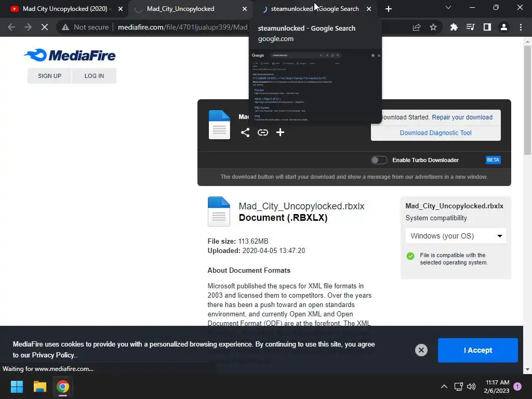Click the BETA badge
This screenshot has width=532, height=399.
click(x=493, y=160)
